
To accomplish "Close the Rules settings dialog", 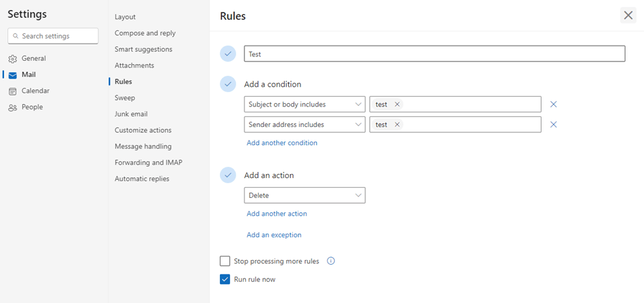I will tap(628, 16).
